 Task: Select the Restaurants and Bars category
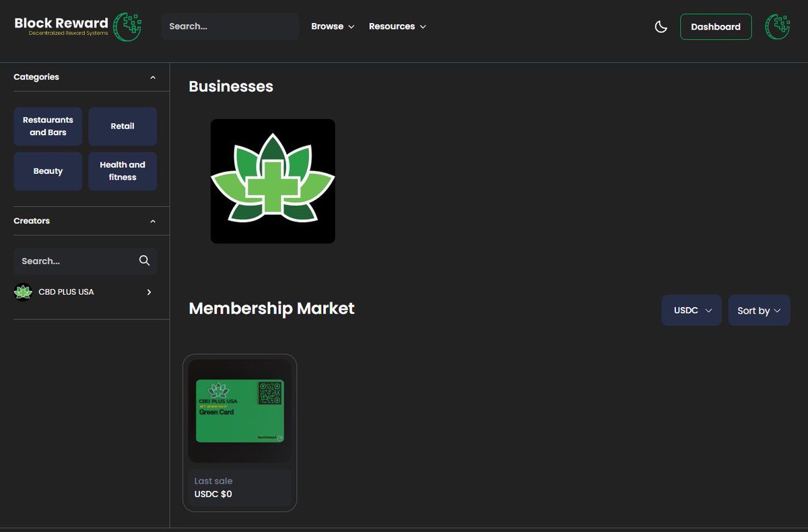[x=48, y=126]
